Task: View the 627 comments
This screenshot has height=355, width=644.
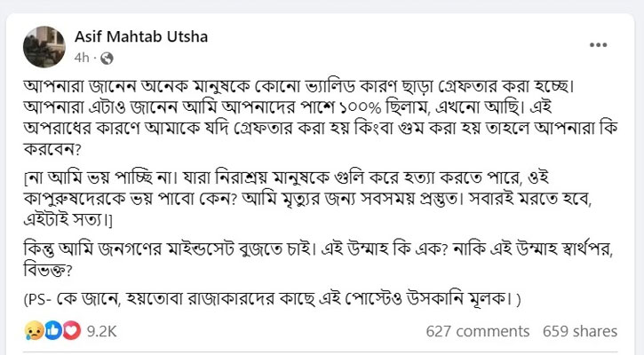Action: pyautogui.click(x=478, y=331)
